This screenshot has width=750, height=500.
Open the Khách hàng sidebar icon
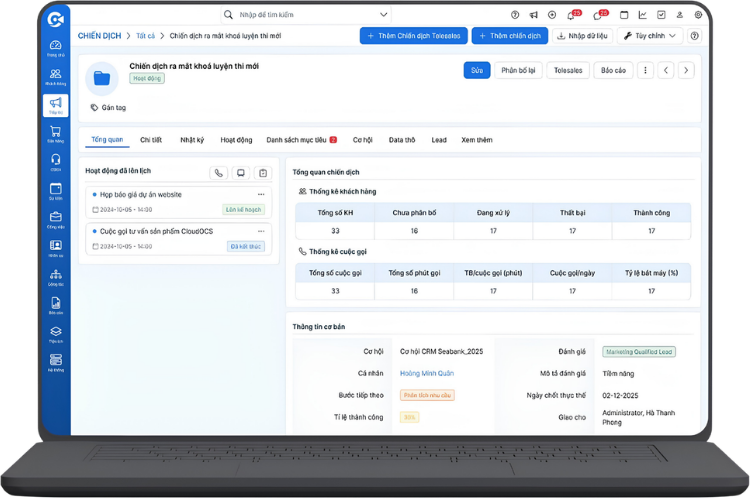55,76
